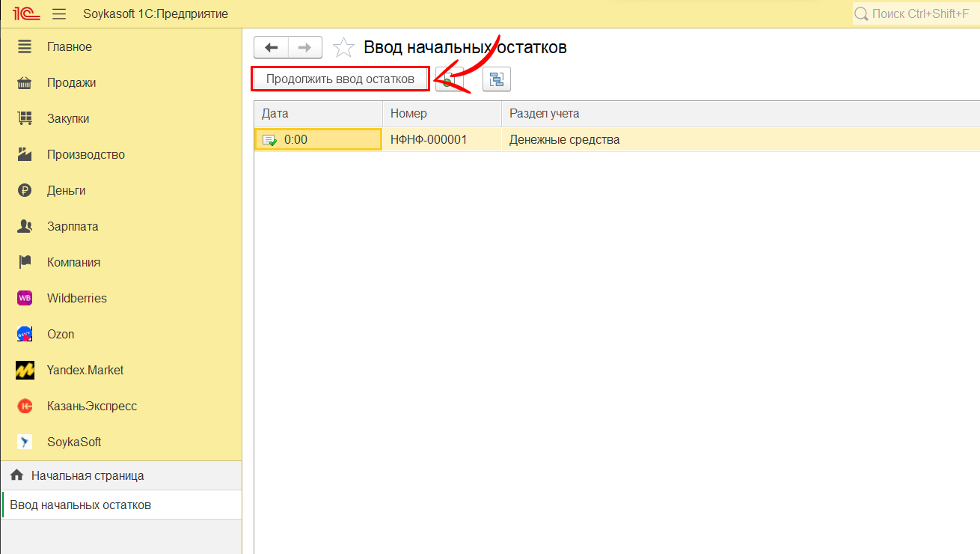Select the 0:00 date cell
Screen dimensions: 980x554
319,139
